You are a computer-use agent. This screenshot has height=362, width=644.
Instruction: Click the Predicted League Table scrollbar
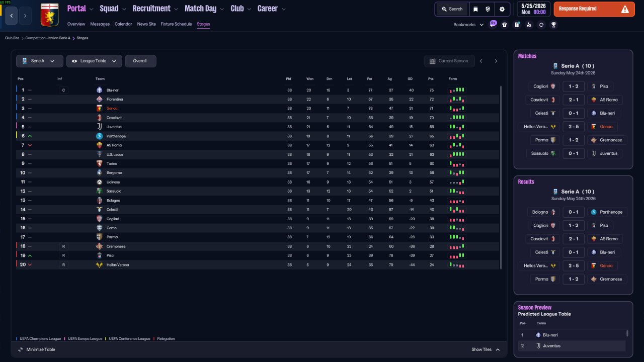627,333
